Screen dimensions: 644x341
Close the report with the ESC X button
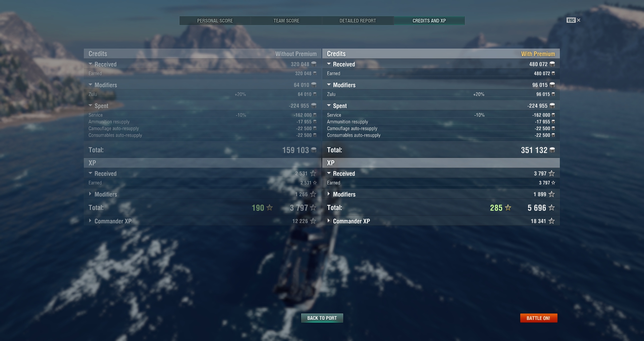coord(574,20)
